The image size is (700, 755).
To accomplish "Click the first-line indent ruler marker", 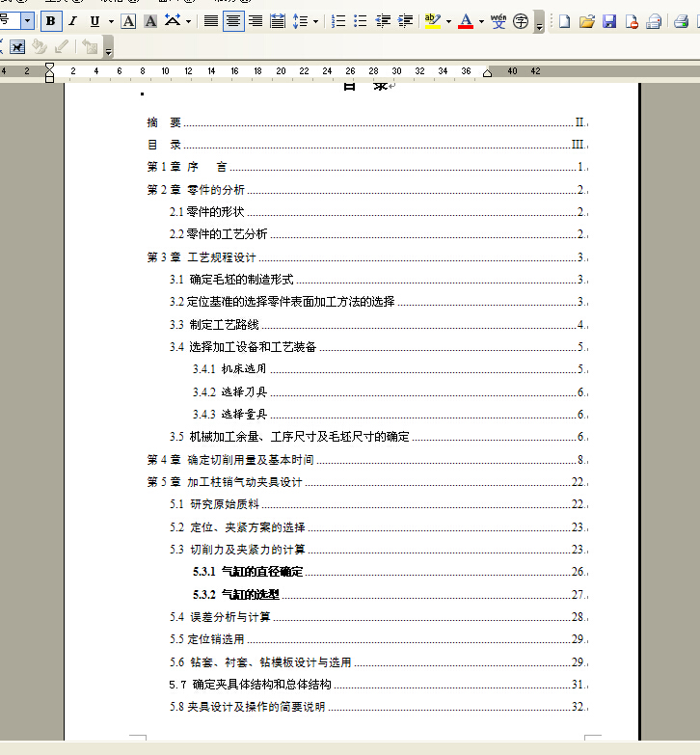I will click(49, 67).
